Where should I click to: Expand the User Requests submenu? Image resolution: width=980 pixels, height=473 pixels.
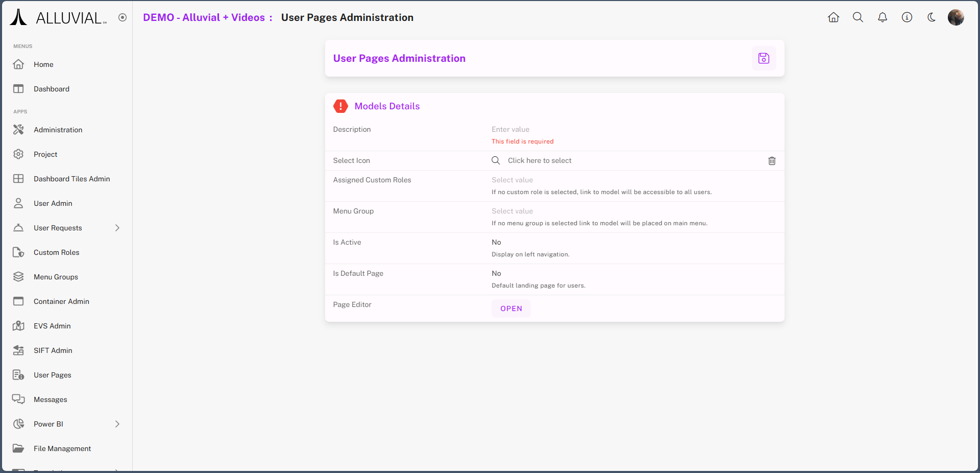117,228
